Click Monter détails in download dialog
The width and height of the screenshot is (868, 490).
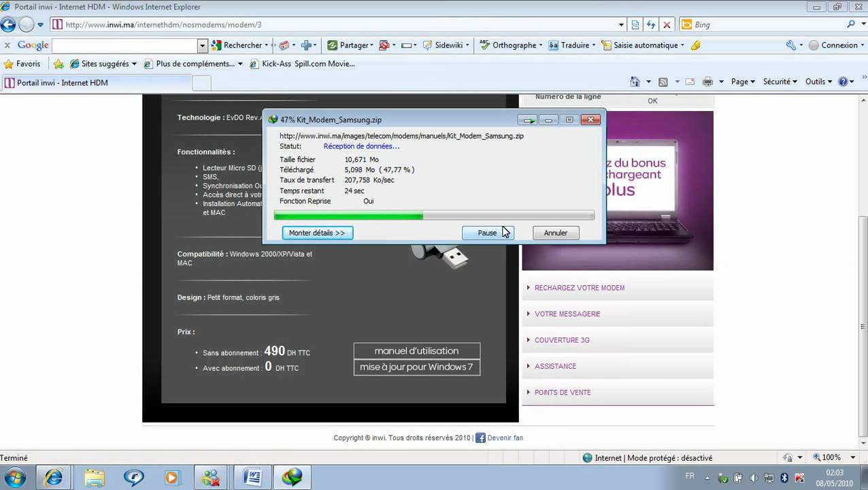point(317,233)
